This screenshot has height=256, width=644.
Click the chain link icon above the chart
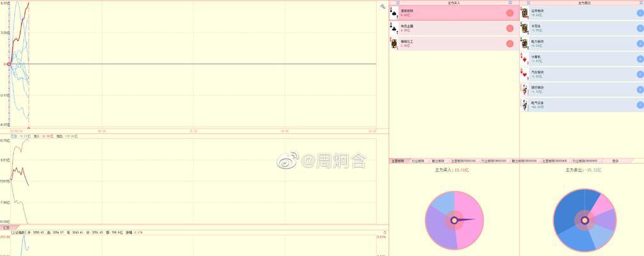[x=383, y=6]
